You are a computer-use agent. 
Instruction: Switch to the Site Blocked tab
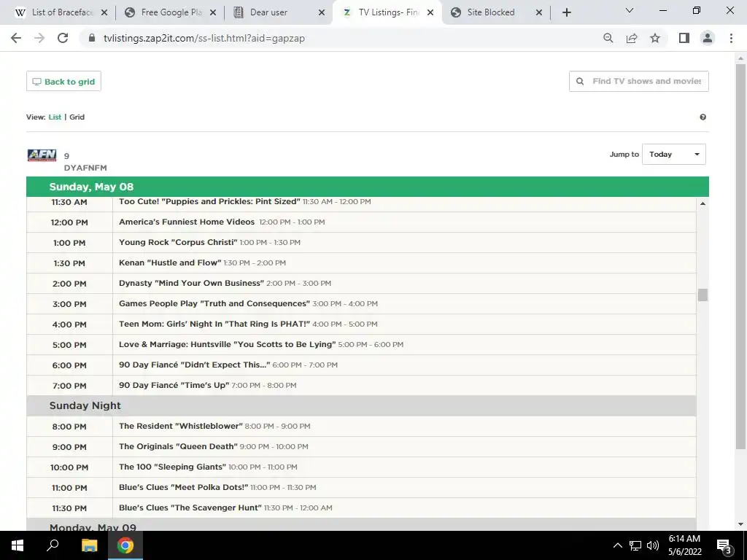[491, 12]
